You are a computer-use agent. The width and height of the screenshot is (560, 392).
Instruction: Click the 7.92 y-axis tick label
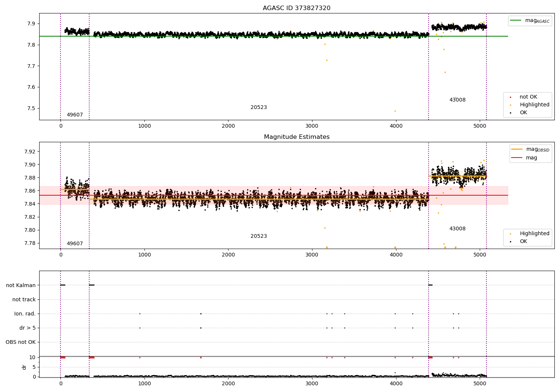coord(29,152)
